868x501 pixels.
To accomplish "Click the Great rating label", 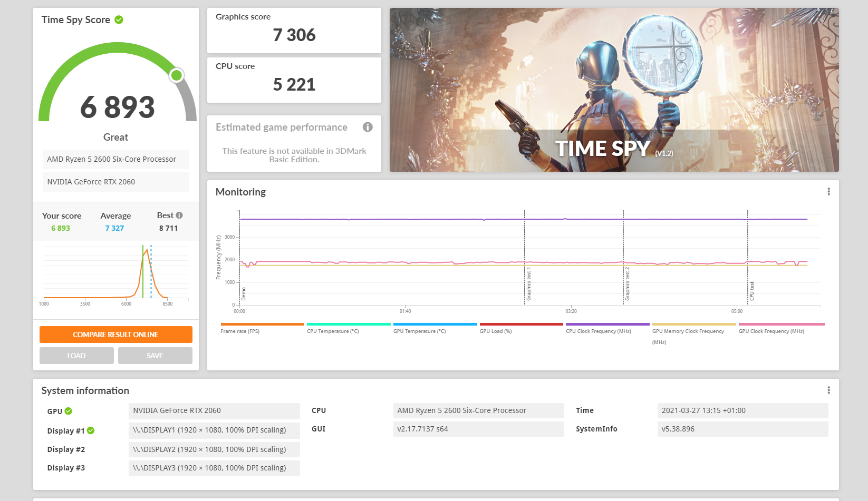I will click(116, 137).
